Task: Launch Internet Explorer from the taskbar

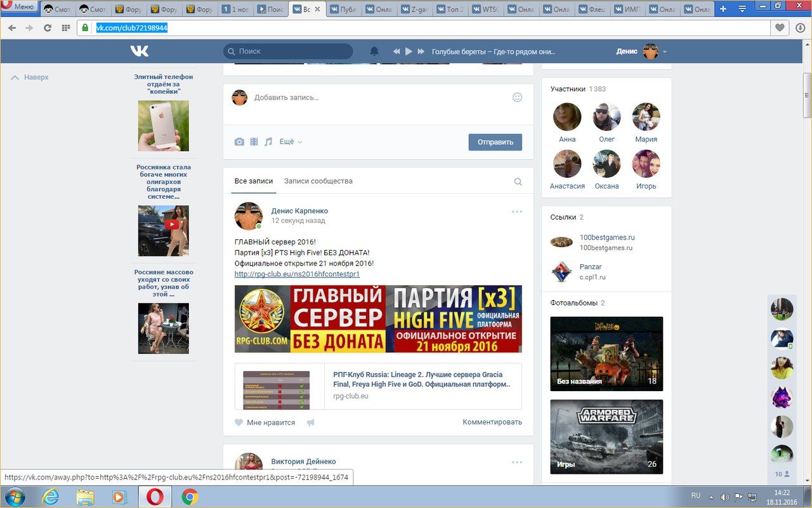Action: point(51,497)
